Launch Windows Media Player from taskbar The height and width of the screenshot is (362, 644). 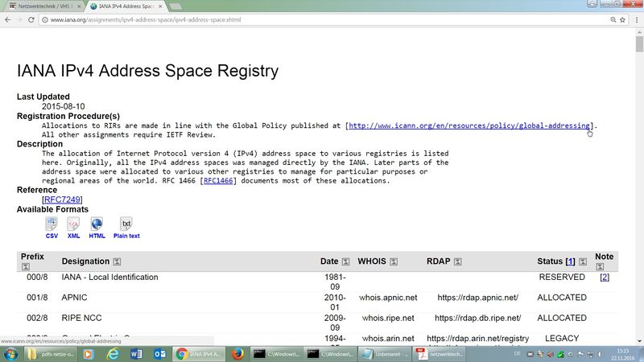pyautogui.click(x=89, y=354)
